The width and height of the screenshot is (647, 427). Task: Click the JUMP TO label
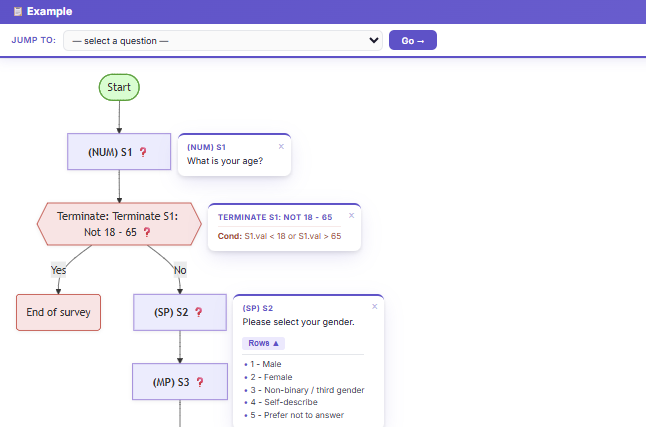click(33, 40)
